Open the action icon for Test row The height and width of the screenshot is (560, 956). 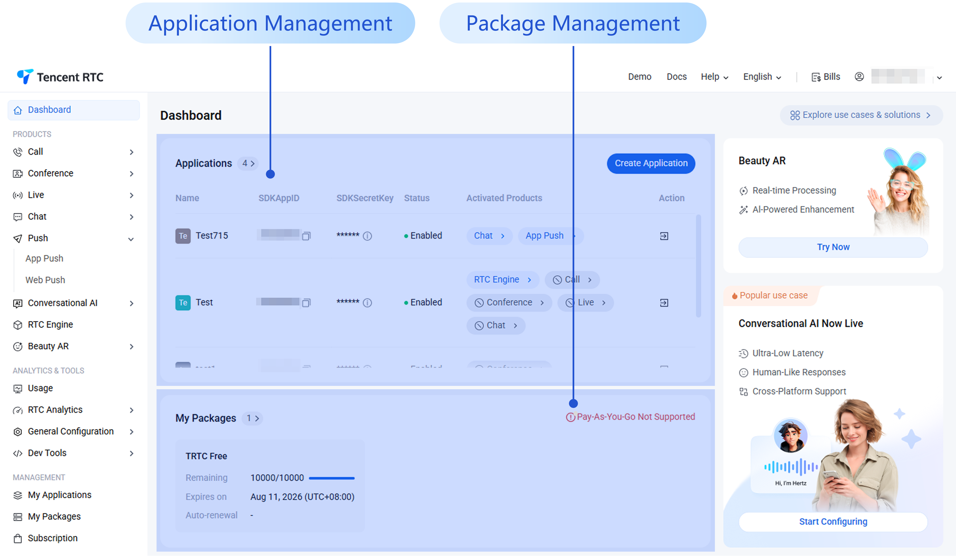664,303
